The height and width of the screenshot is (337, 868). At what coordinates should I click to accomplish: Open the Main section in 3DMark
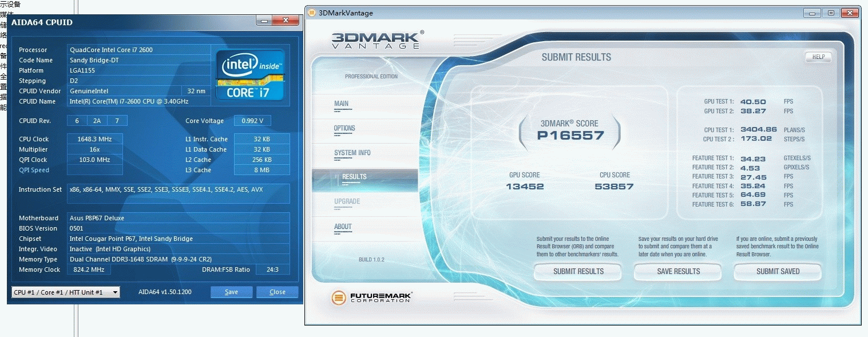(341, 104)
